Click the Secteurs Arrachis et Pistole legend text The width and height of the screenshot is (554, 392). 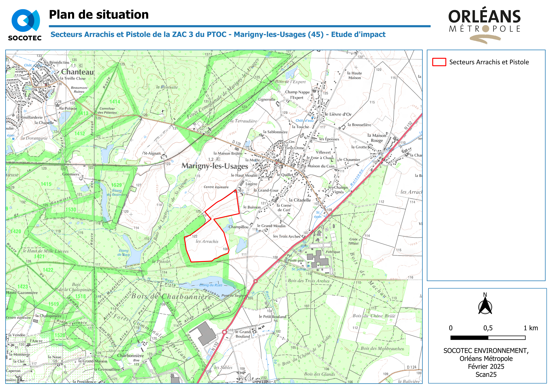pyautogui.click(x=489, y=62)
